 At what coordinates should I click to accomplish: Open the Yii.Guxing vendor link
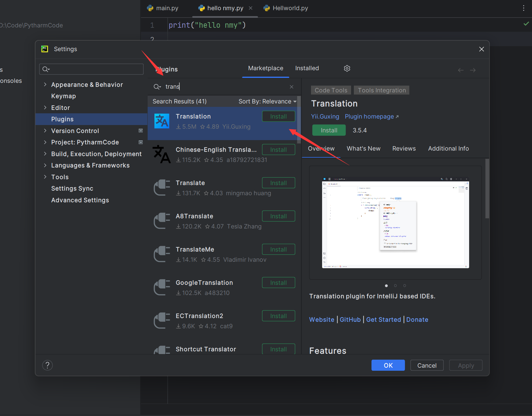(x=325, y=116)
